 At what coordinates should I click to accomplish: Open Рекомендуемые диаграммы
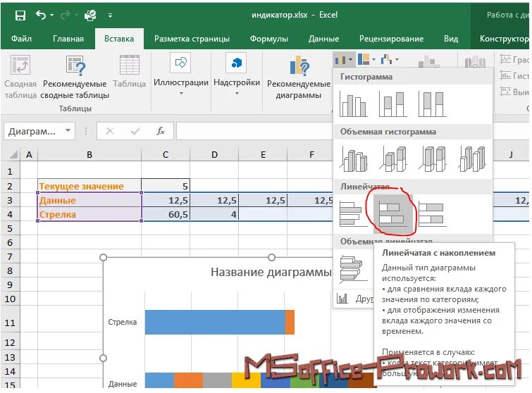click(299, 77)
